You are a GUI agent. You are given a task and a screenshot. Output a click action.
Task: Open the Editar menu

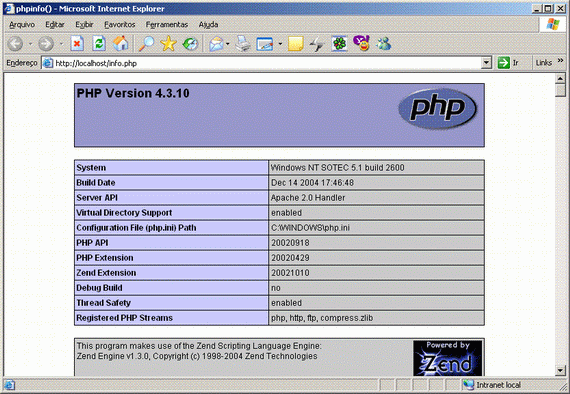[x=55, y=25]
